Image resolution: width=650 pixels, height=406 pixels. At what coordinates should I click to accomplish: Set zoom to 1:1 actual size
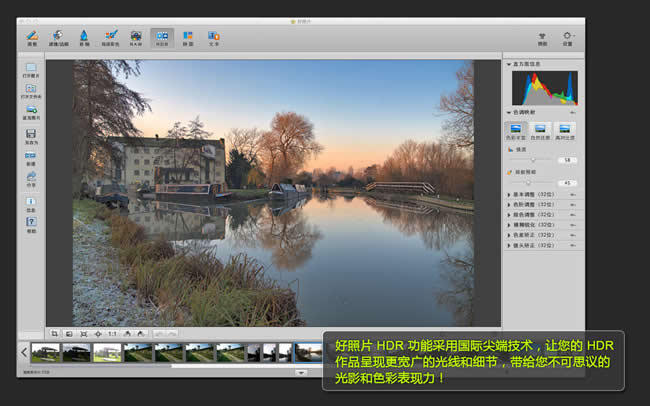point(112,333)
